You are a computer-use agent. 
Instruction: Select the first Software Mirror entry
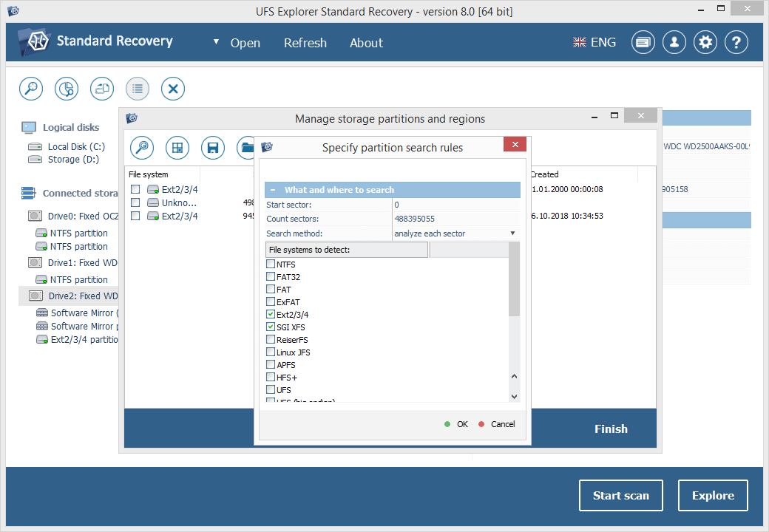pos(77,313)
